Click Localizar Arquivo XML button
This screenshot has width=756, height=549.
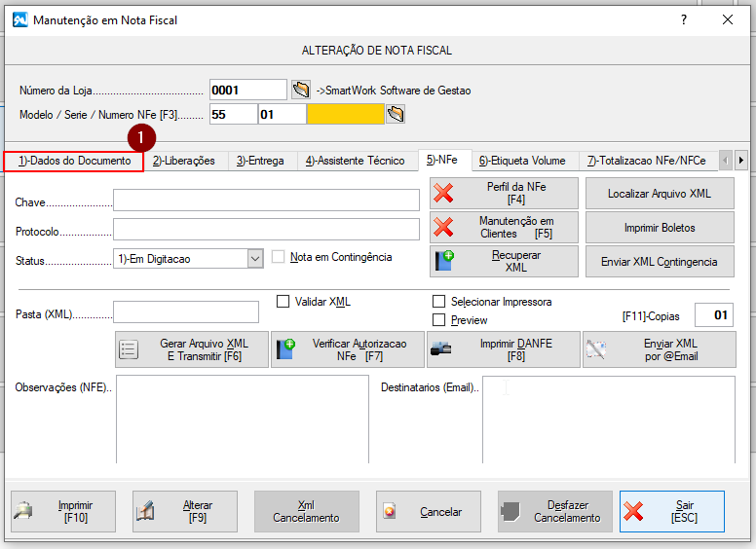click(x=660, y=193)
